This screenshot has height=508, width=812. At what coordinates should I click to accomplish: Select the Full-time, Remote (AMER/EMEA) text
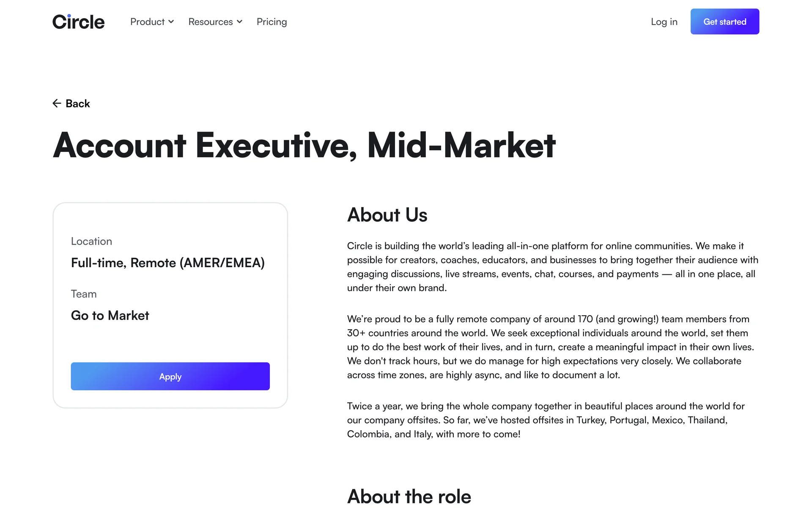167,263
